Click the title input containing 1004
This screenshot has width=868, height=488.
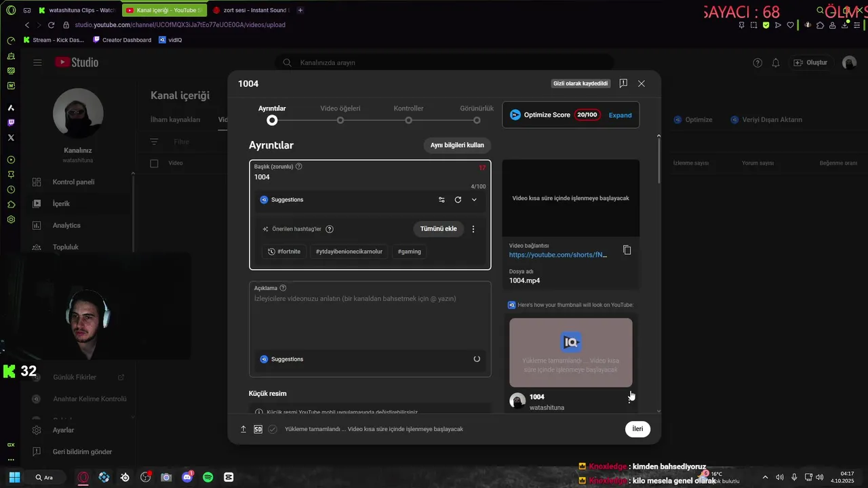[370, 177]
